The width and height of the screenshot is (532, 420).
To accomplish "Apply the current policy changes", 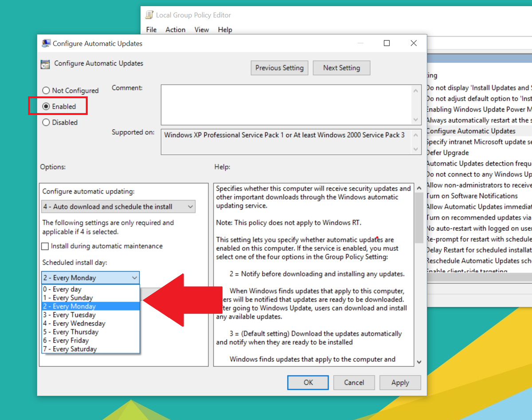I will pyautogui.click(x=400, y=382).
